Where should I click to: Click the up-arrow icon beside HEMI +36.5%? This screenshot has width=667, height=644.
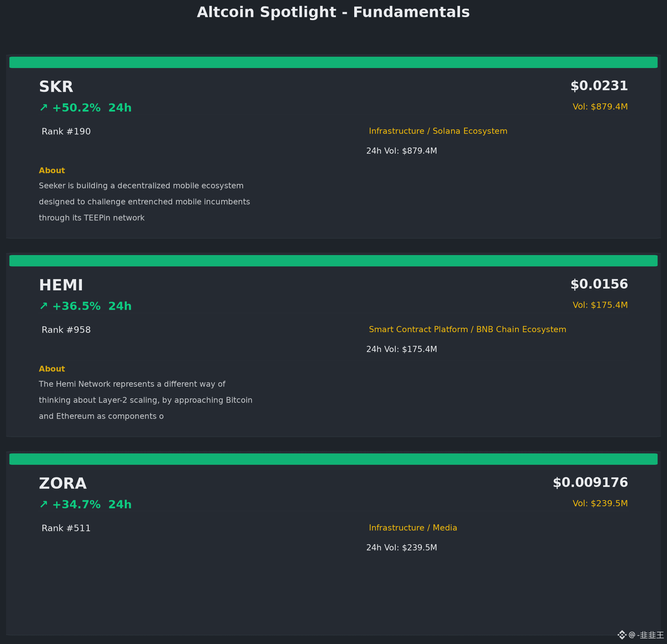click(44, 306)
